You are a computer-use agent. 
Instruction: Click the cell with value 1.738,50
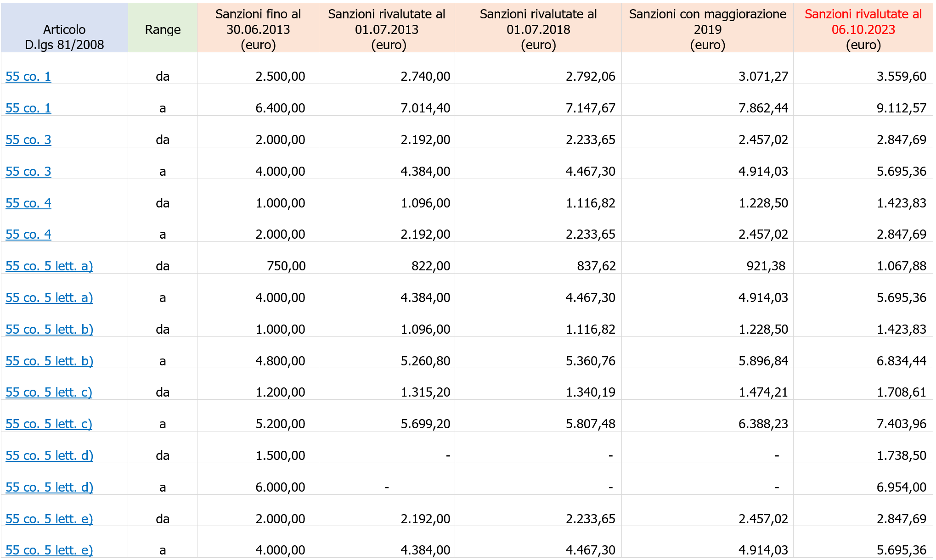point(901,455)
